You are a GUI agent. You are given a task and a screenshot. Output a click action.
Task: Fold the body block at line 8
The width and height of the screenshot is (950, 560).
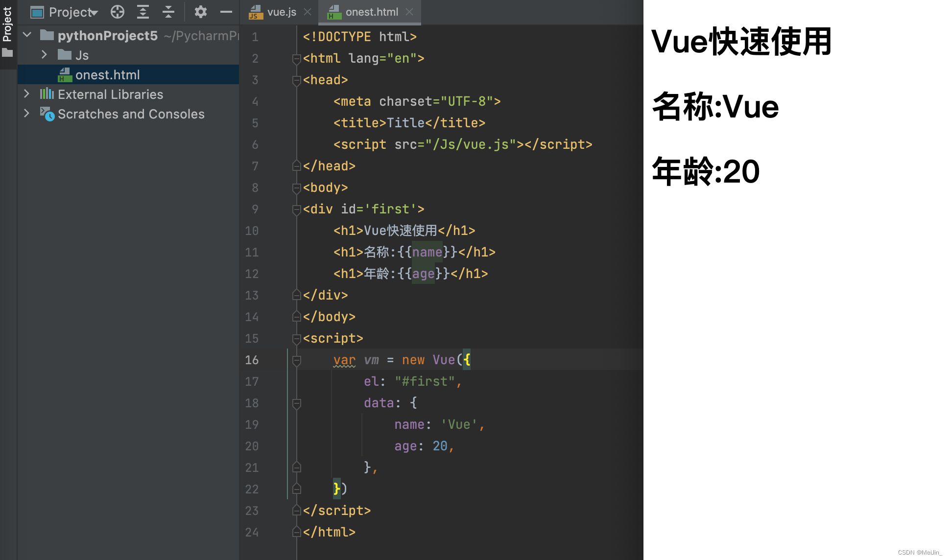(x=296, y=188)
